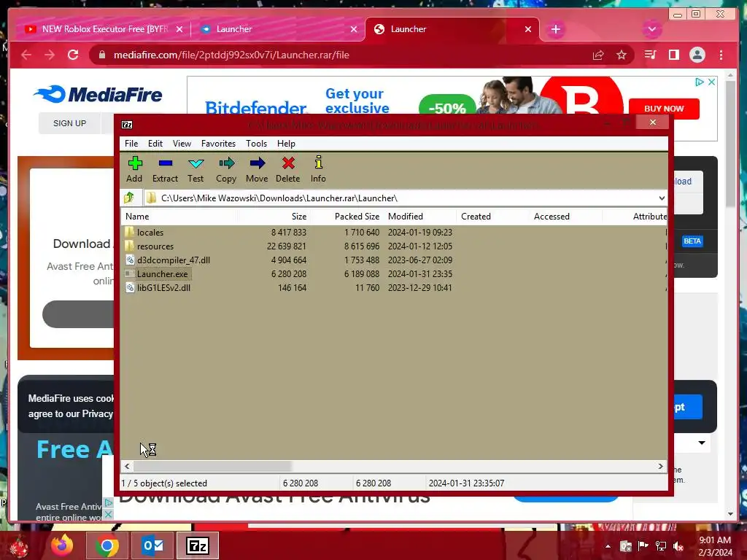Click the 7z window title icon
Screen dimensions: 747x560
coord(127,125)
